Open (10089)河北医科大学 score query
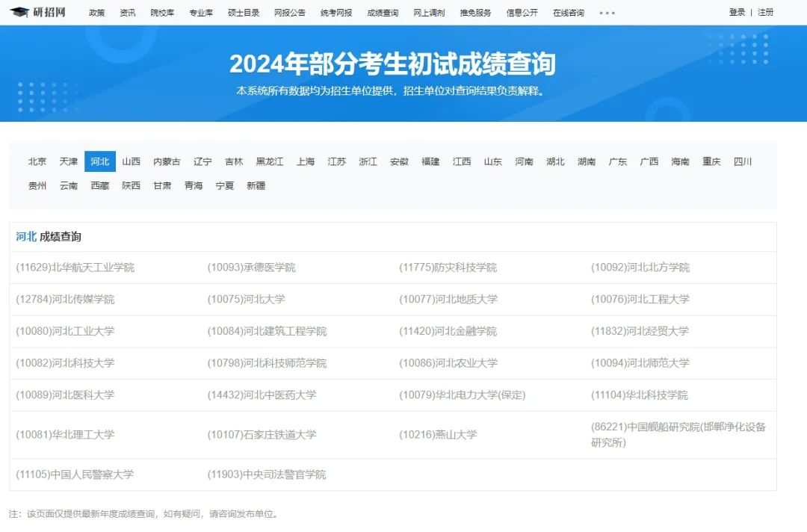 [x=65, y=395]
